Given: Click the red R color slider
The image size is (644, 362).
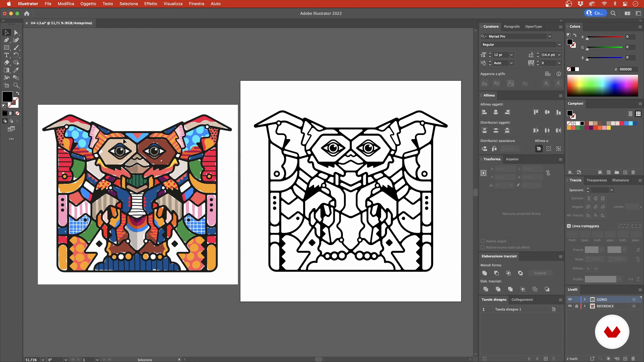Looking at the screenshot, I should [604, 37].
